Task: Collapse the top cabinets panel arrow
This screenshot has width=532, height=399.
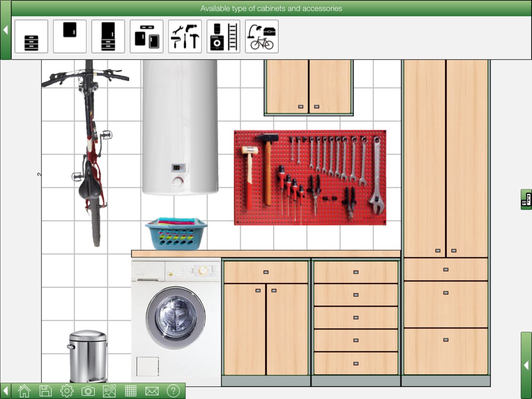Action: [5, 30]
